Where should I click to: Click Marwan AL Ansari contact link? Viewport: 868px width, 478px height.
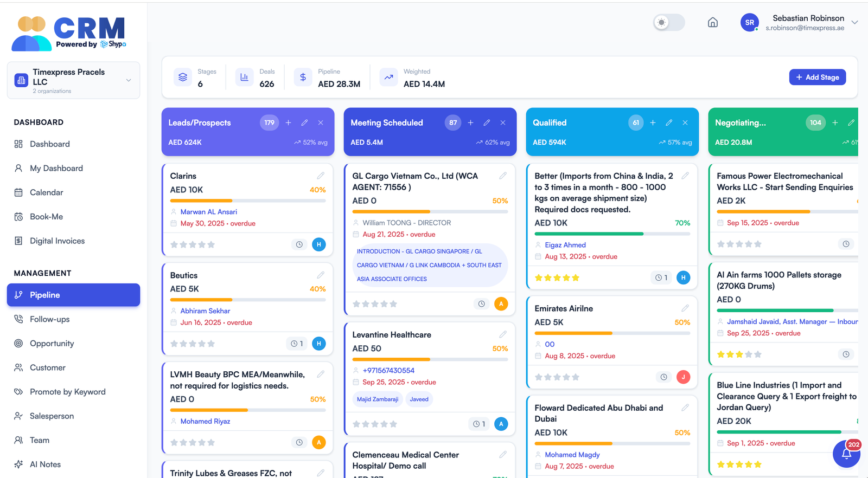pos(209,212)
